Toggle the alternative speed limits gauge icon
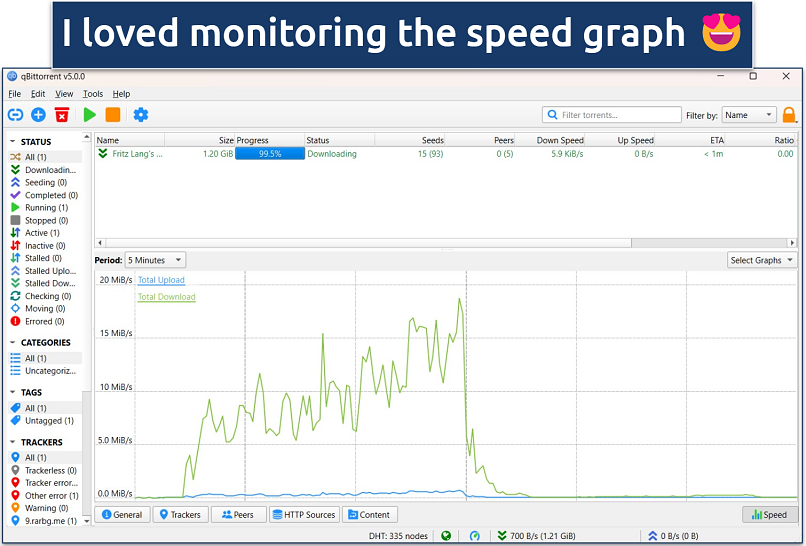The width and height of the screenshot is (806, 546). coord(474,536)
